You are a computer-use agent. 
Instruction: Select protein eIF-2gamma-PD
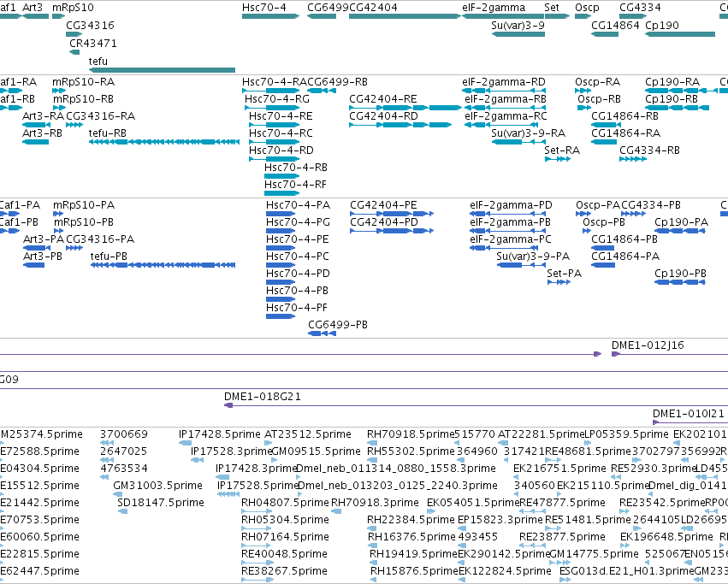pos(508,214)
